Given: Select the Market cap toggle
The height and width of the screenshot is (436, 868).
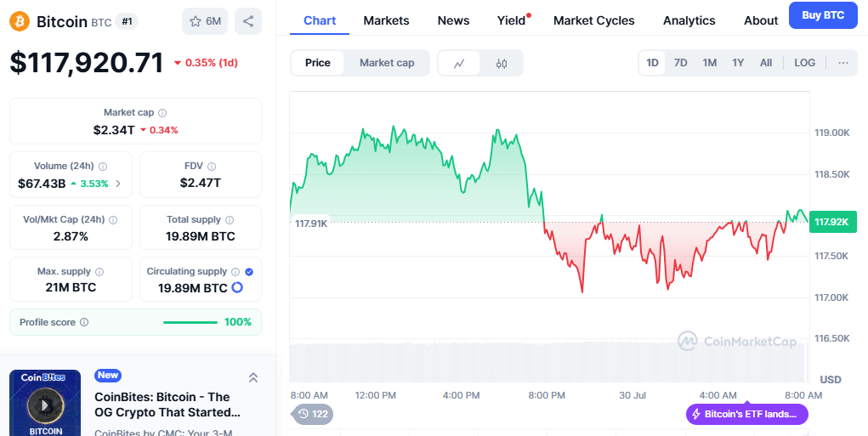Looking at the screenshot, I should coord(387,63).
